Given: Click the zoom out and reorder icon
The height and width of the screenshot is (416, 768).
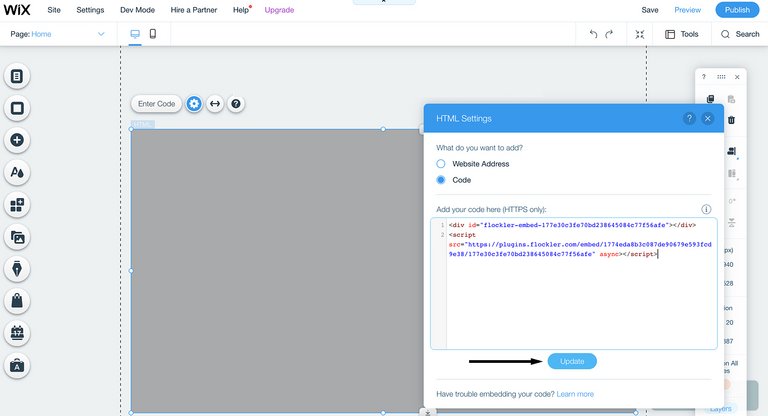Looking at the screenshot, I should coord(640,34).
